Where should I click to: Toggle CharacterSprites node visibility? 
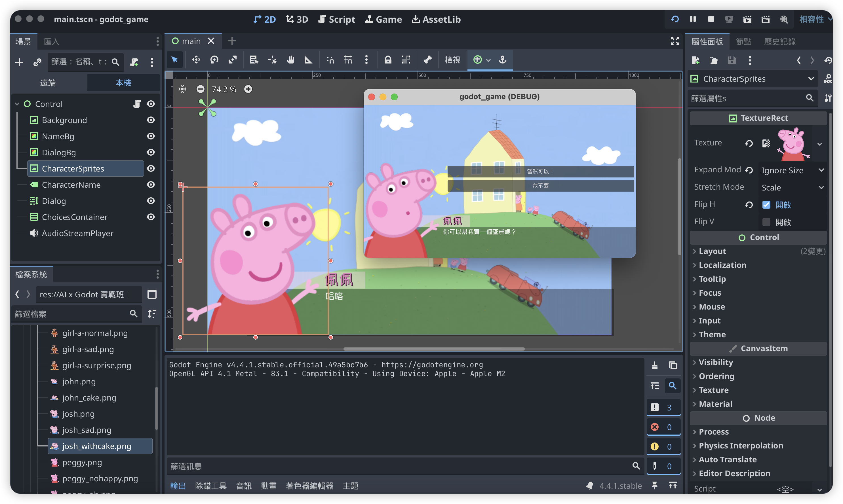[151, 168]
